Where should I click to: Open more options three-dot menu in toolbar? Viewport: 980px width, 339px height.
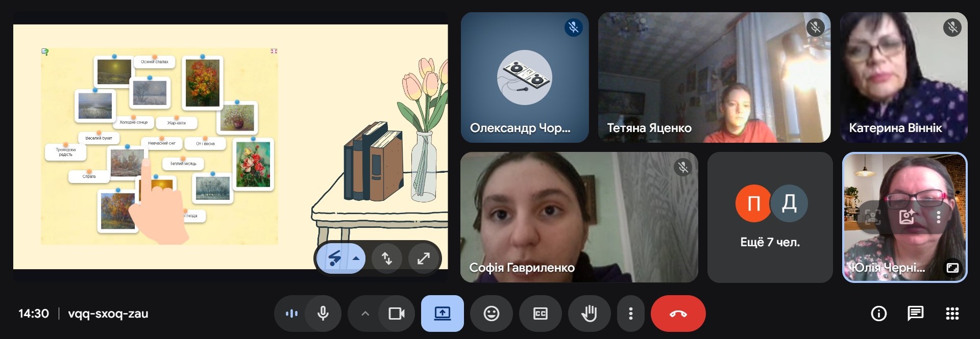pyautogui.click(x=631, y=314)
